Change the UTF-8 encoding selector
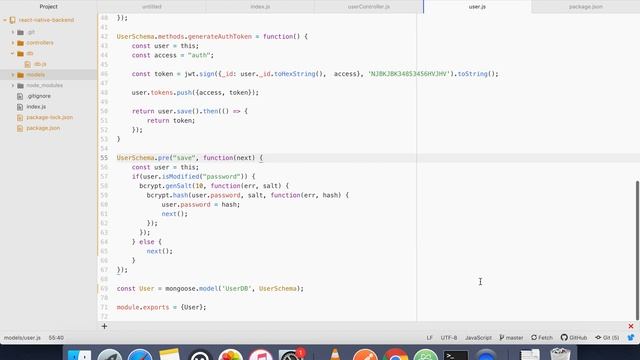The width and height of the screenshot is (640, 360). tap(449, 338)
